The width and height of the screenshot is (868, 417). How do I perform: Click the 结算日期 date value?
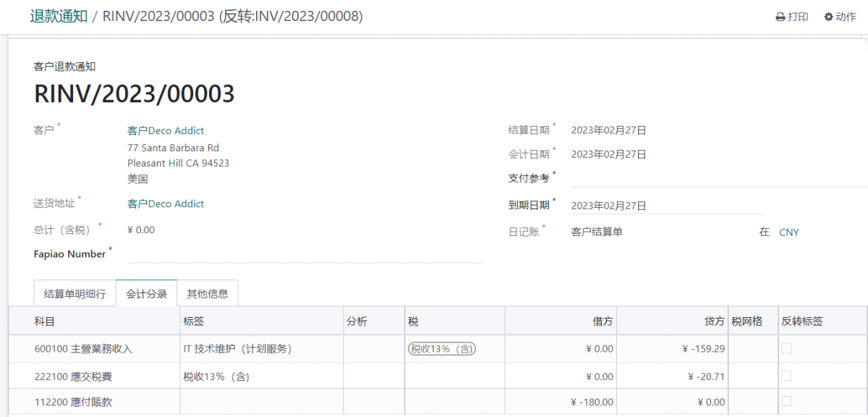coord(608,130)
